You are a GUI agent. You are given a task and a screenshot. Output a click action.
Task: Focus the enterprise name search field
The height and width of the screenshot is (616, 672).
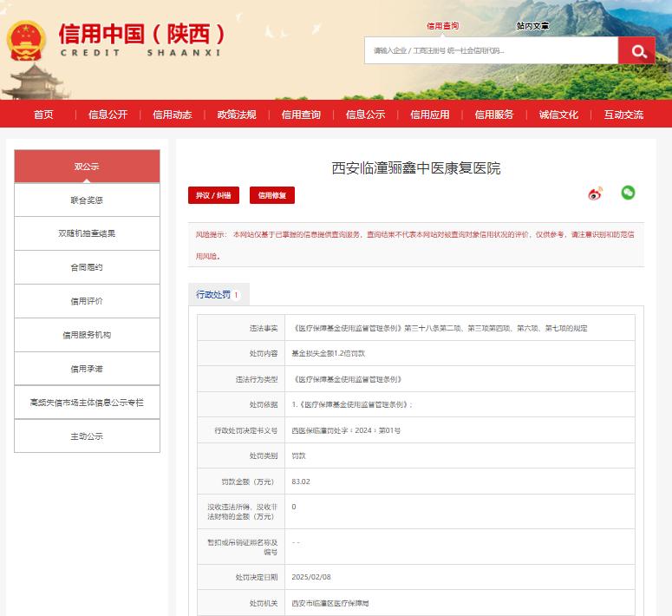[x=491, y=50]
